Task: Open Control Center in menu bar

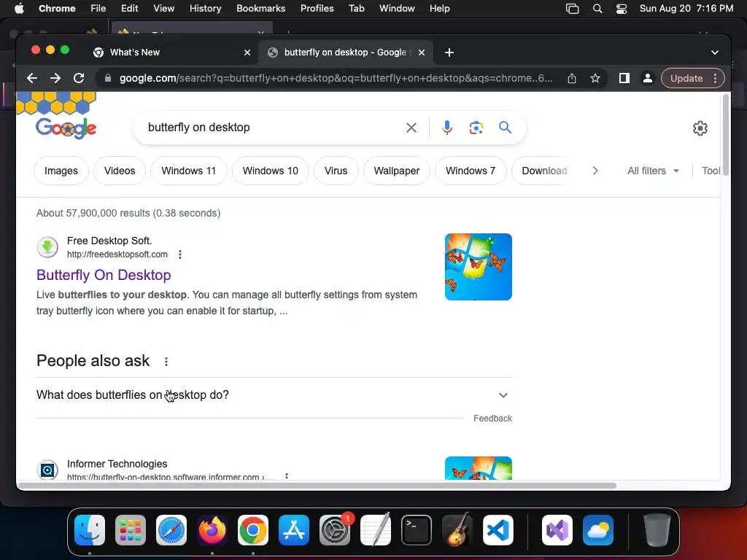Action: 622,9
